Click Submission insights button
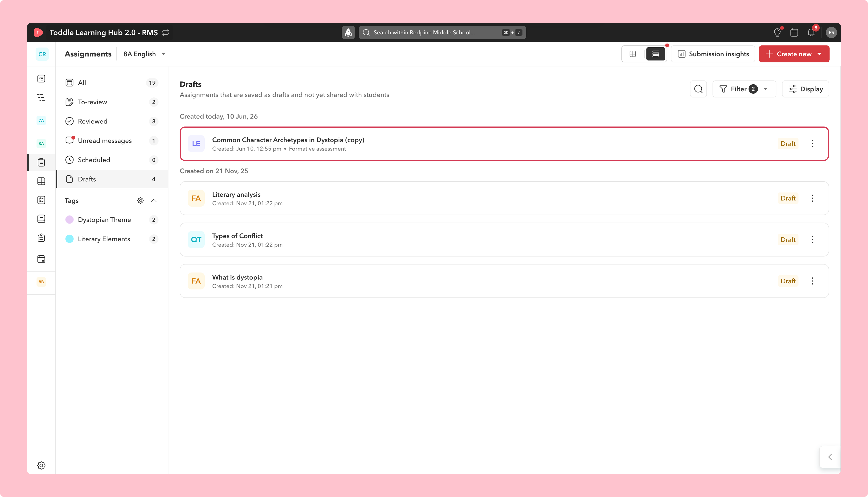Viewport: 868px width, 497px height. tap(713, 54)
